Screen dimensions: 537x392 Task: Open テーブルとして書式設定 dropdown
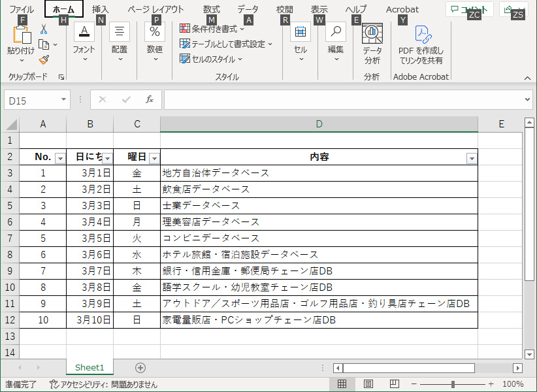(226, 44)
